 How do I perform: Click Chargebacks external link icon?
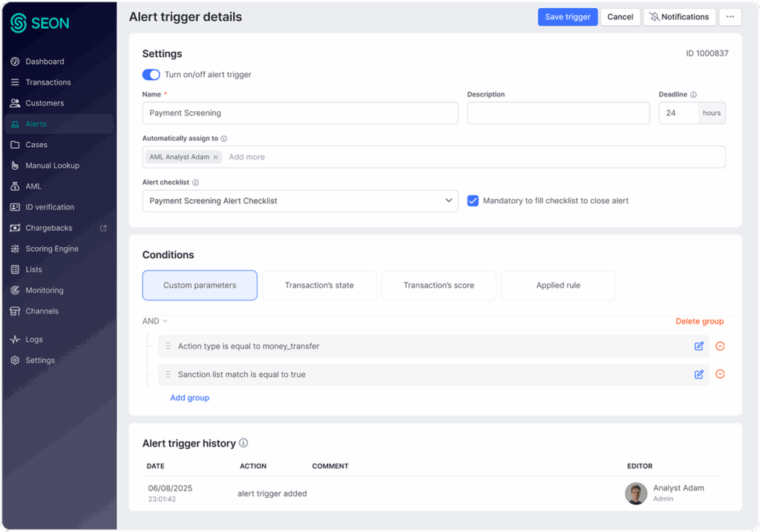pos(103,229)
